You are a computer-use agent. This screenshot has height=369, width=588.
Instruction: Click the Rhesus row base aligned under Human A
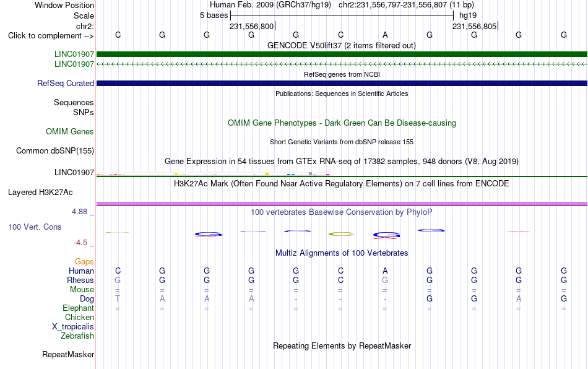tap(385, 280)
